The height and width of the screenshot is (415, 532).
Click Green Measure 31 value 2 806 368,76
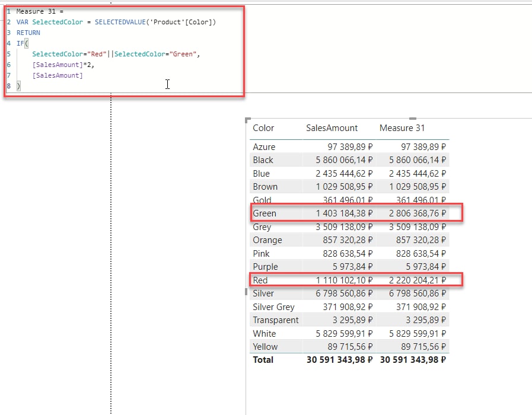click(x=418, y=213)
